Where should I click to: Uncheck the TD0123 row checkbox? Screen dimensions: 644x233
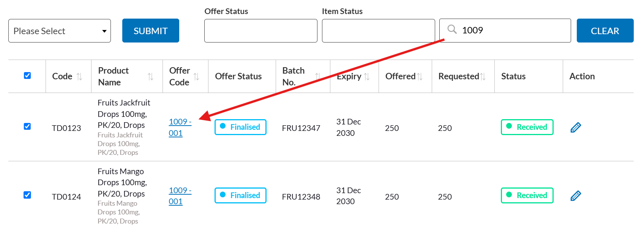(x=27, y=126)
